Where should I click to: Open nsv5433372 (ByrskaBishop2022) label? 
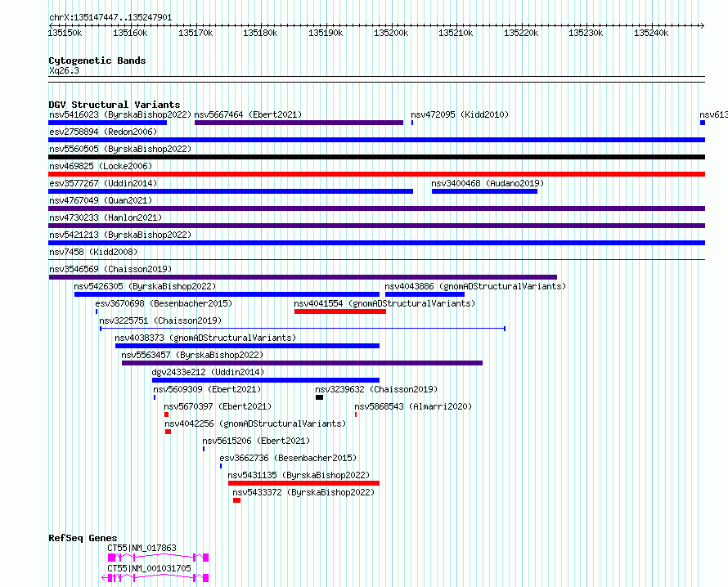(303, 492)
